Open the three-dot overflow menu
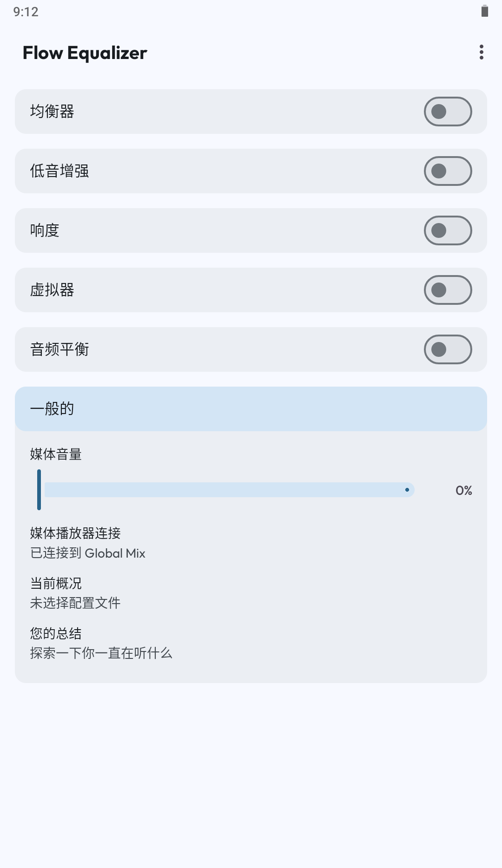502x868 pixels. point(482,53)
